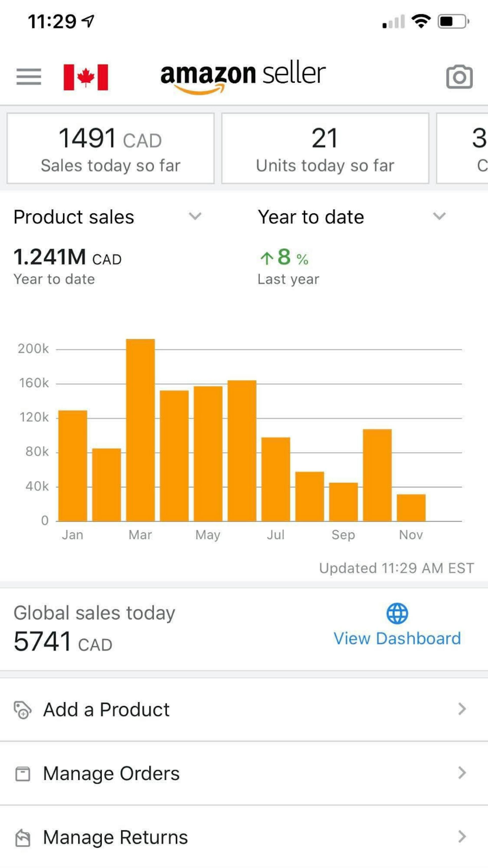Screen dimensions: 488x868
Task: Tap the Manage Orders box icon
Action: [23, 774]
